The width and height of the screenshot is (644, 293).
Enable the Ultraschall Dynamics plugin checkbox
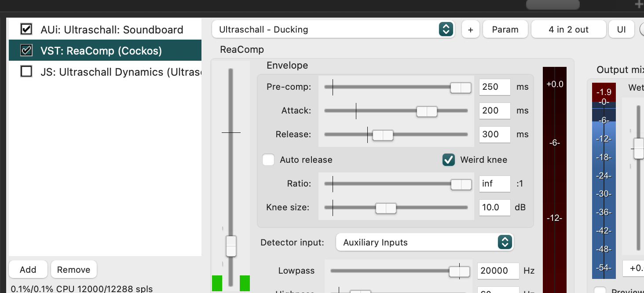pos(26,72)
